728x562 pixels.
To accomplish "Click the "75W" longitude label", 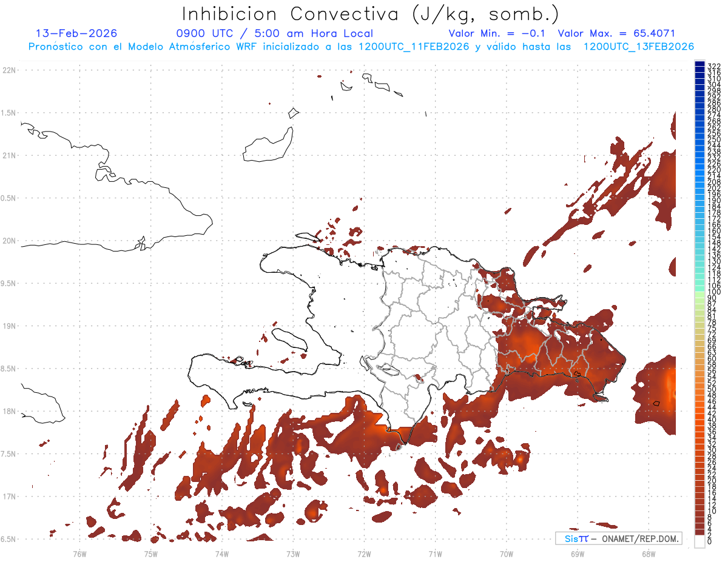I will (x=150, y=554).
